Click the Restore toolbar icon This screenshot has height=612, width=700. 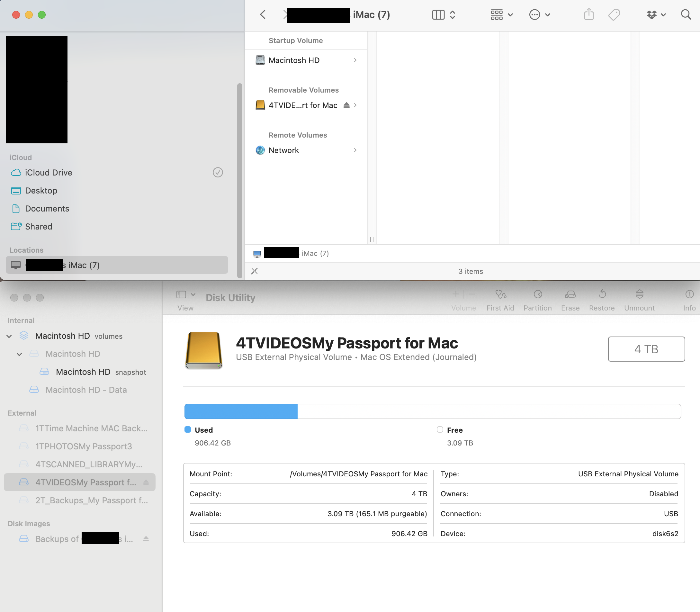click(602, 294)
